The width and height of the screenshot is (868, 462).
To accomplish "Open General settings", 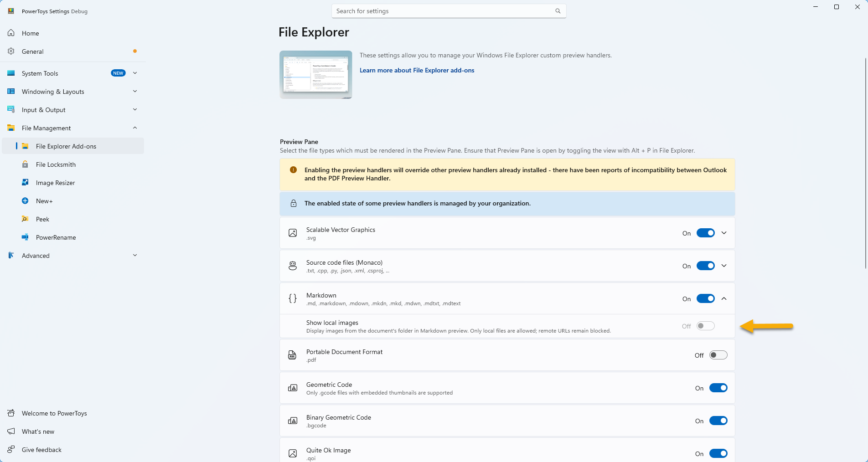I will [73, 51].
